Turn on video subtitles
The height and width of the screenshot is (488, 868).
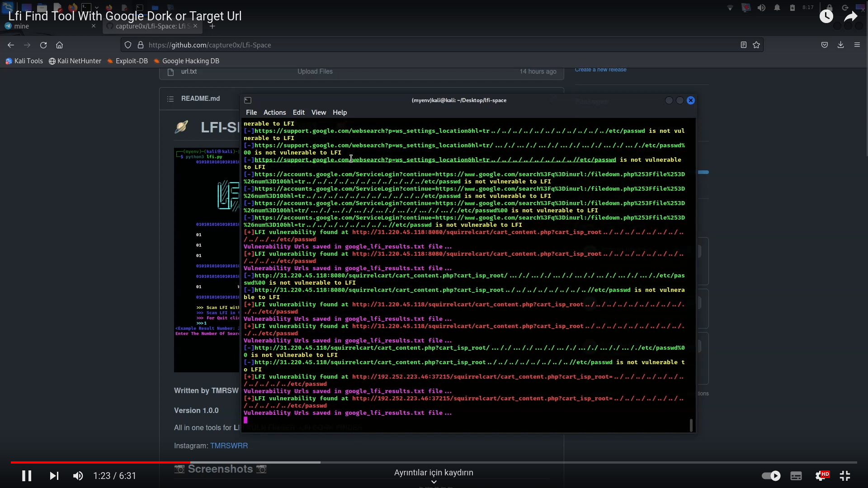(x=796, y=476)
